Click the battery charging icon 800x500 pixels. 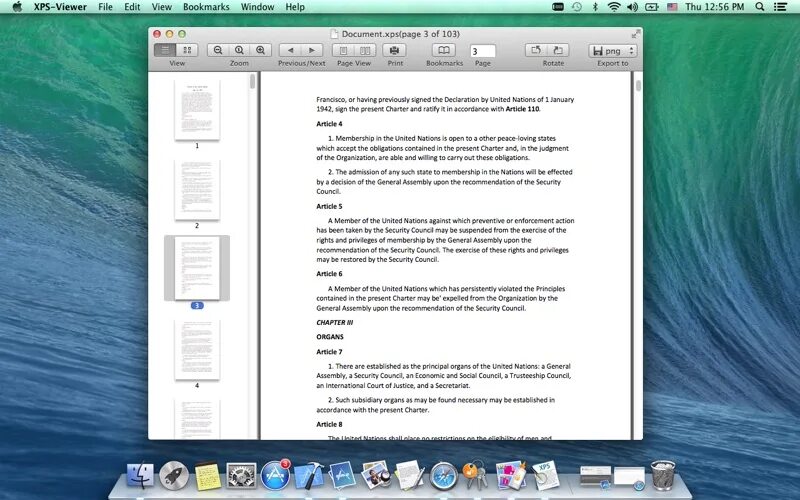tap(652, 7)
